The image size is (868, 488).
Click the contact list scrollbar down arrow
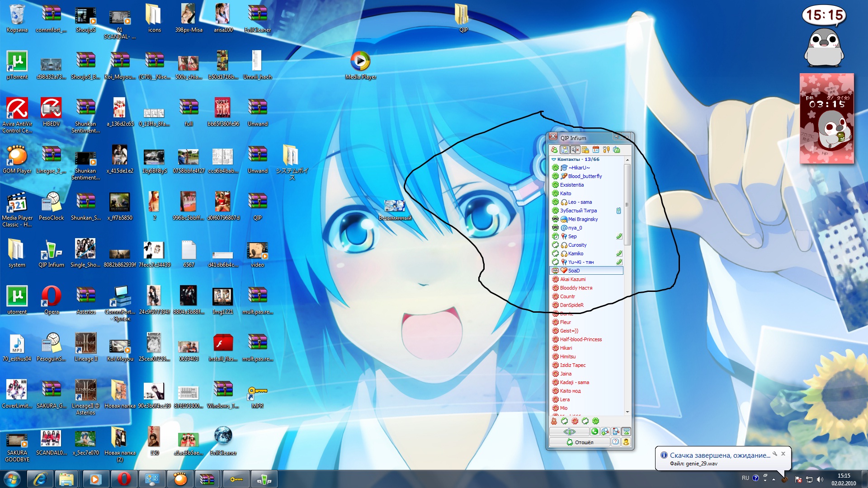tap(627, 412)
